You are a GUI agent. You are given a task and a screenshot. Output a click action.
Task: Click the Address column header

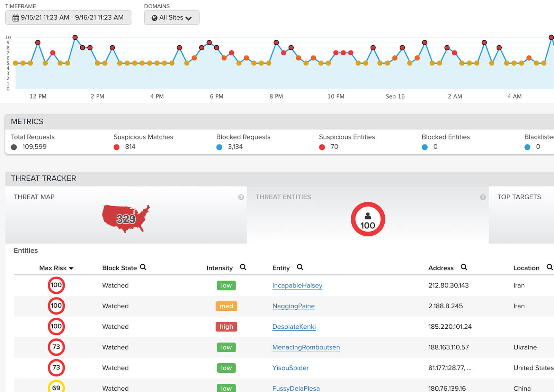(441, 268)
